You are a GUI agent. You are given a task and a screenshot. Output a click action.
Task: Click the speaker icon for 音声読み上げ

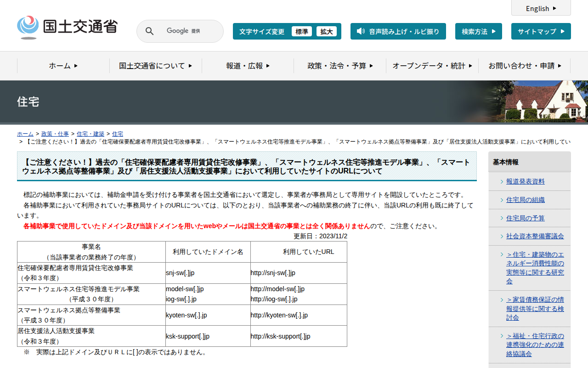coord(361,31)
